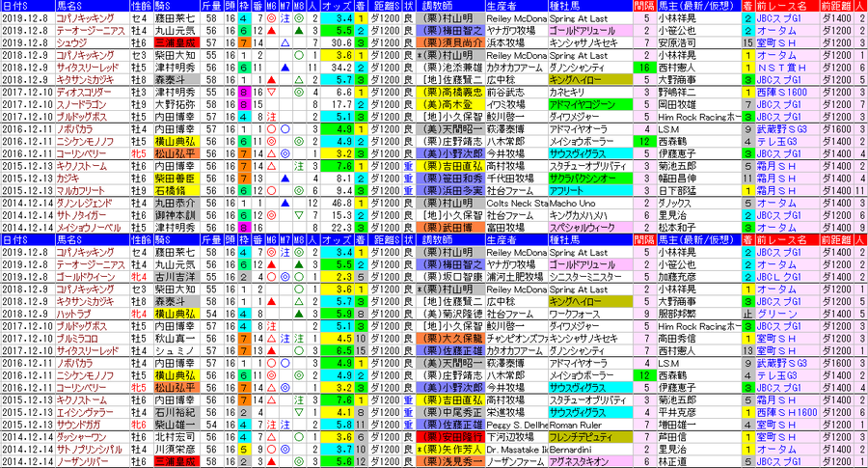Viewport: 868px width, 468px height.
Task: Select horse name カジキ
Action: 68,179
